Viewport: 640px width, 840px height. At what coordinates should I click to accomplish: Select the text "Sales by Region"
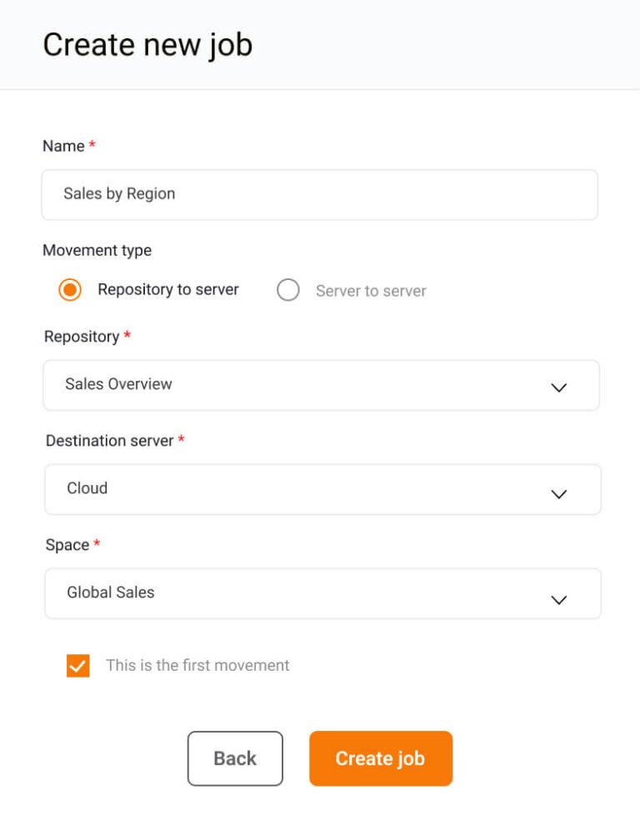tap(119, 193)
